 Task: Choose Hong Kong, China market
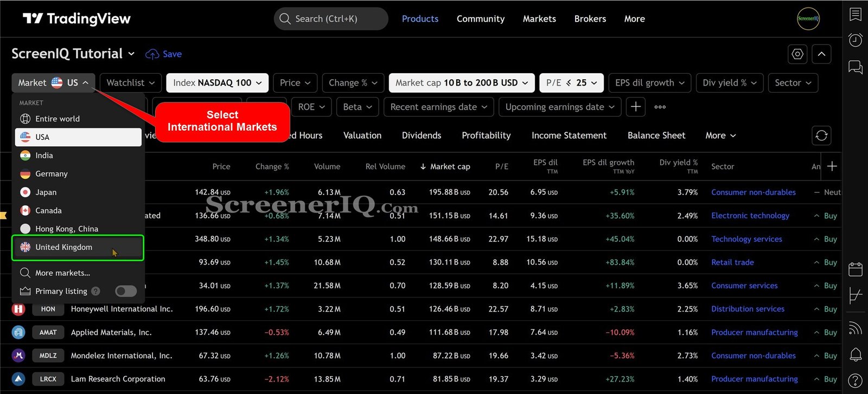click(78, 229)
